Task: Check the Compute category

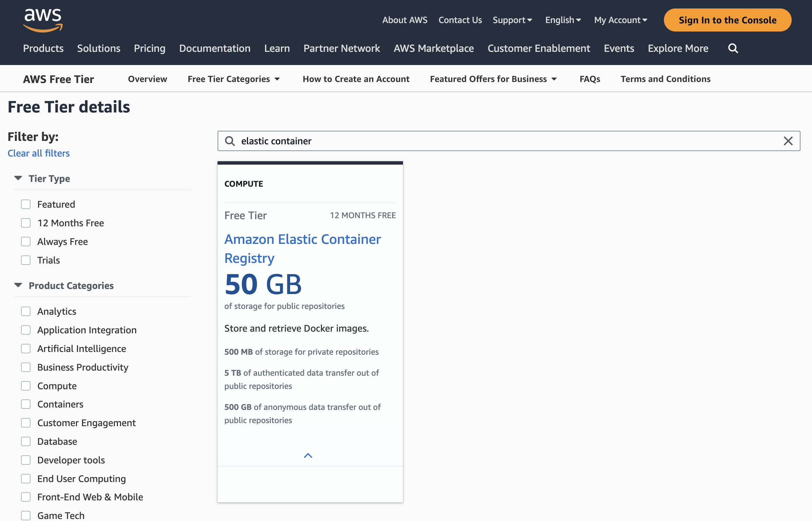Action: 26,386
